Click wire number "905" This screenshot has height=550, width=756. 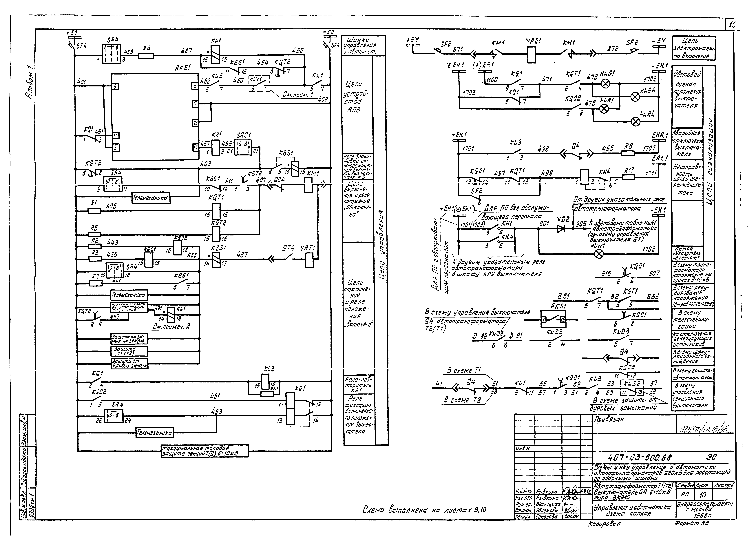tap(581, 224)
